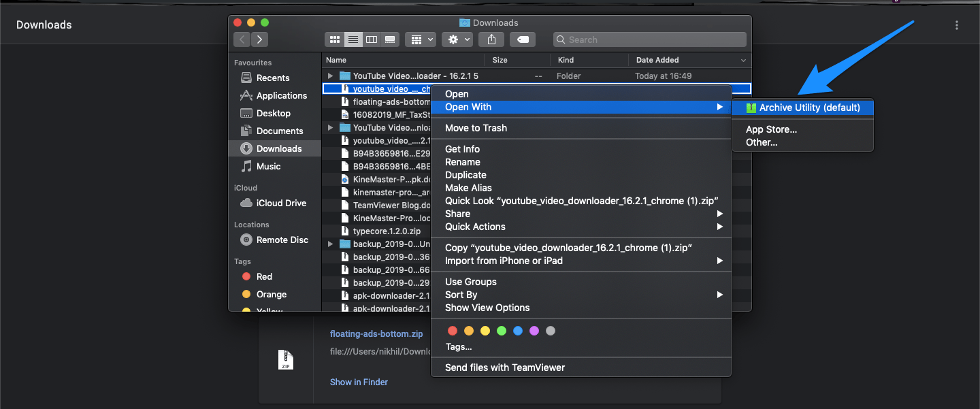The width and height of the screenshot is (980, 409).
Task: Click inside the Search field
Action: coord(647,39)
